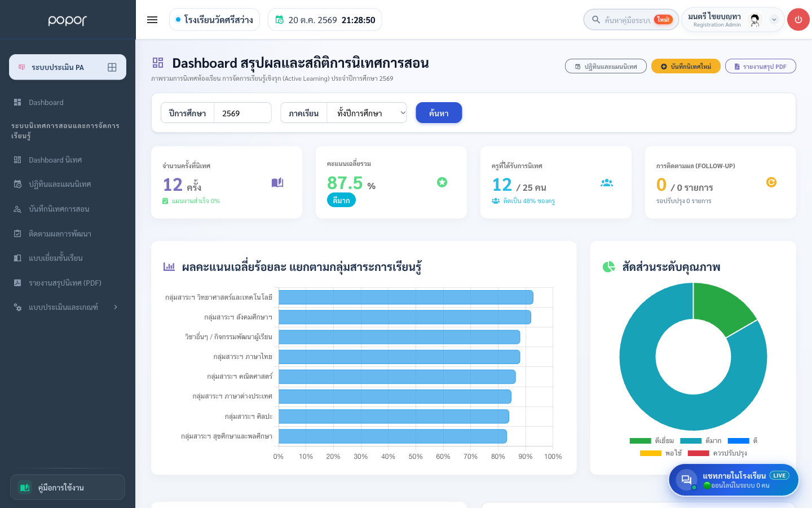Click the calendar clock icon near the date
Screen dimensions: 812x508
click(x=279, y=20)
